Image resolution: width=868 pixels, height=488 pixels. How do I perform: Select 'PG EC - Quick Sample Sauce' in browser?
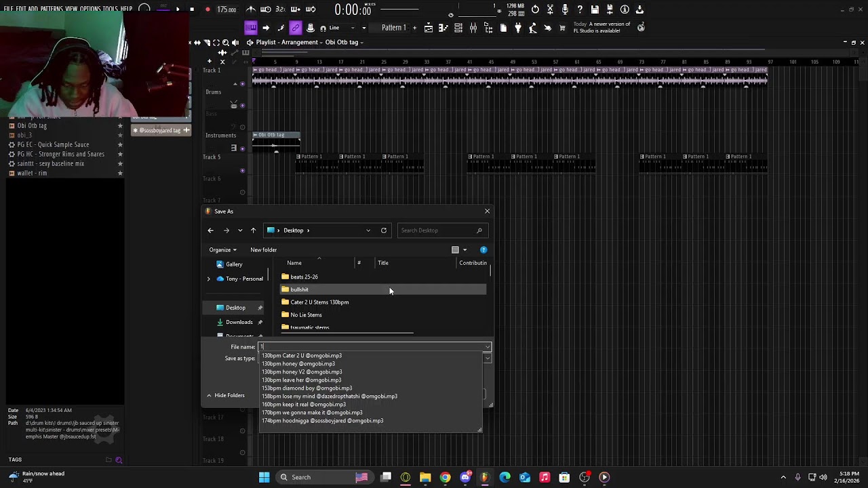53,144
